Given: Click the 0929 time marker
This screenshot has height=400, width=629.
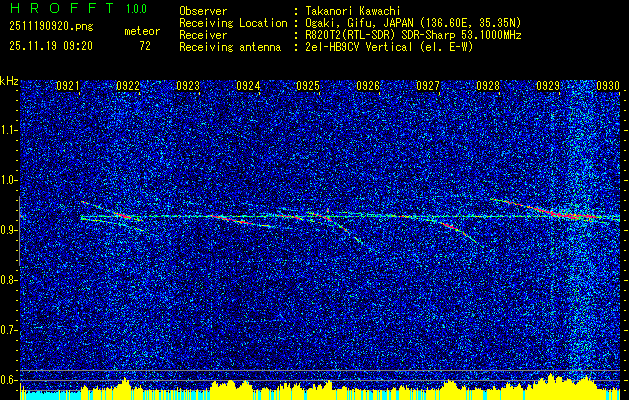Looking at the screenshot, I should click(x=548, y=86).
